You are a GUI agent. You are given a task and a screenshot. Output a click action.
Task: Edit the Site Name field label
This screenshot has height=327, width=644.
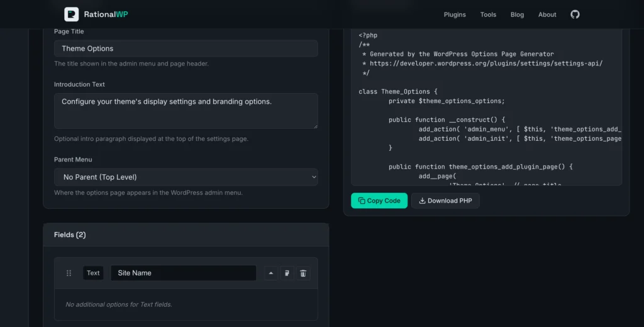[x=184, y=273]
